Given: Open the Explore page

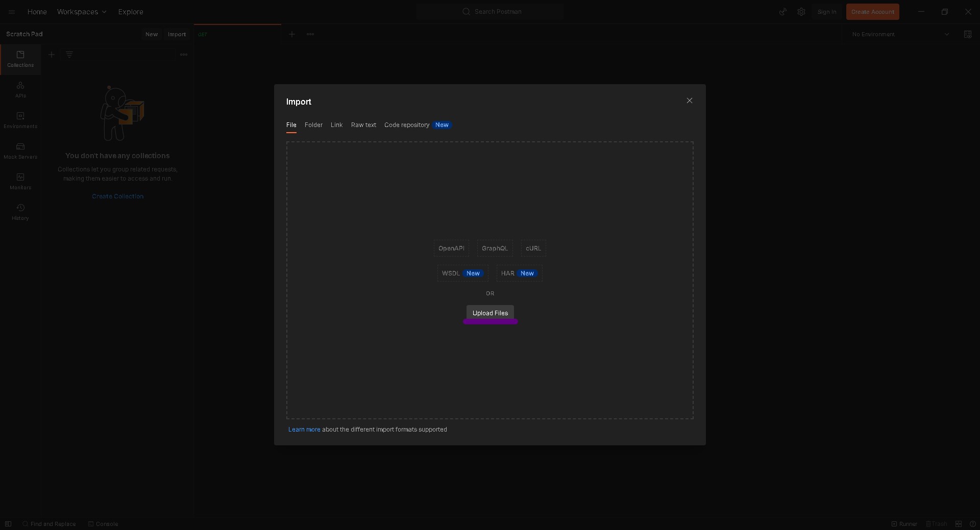Looking at the screenshot, I should 131,12.
